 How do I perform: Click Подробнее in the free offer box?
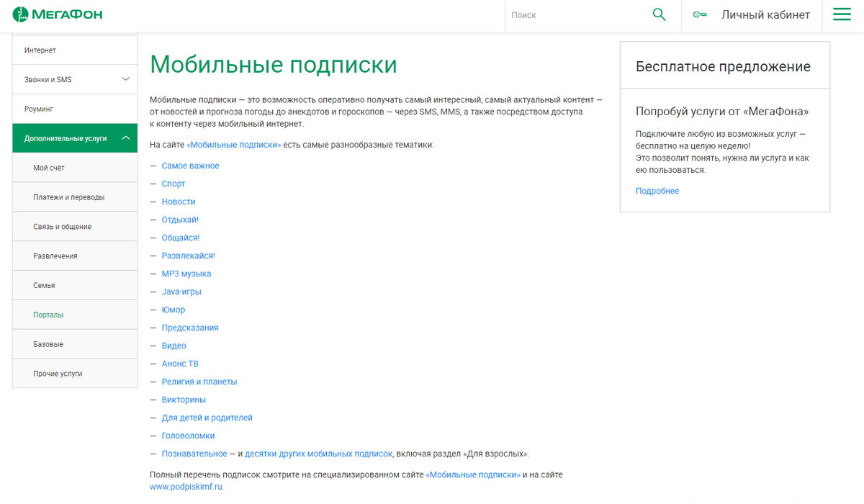pos(657,191)
